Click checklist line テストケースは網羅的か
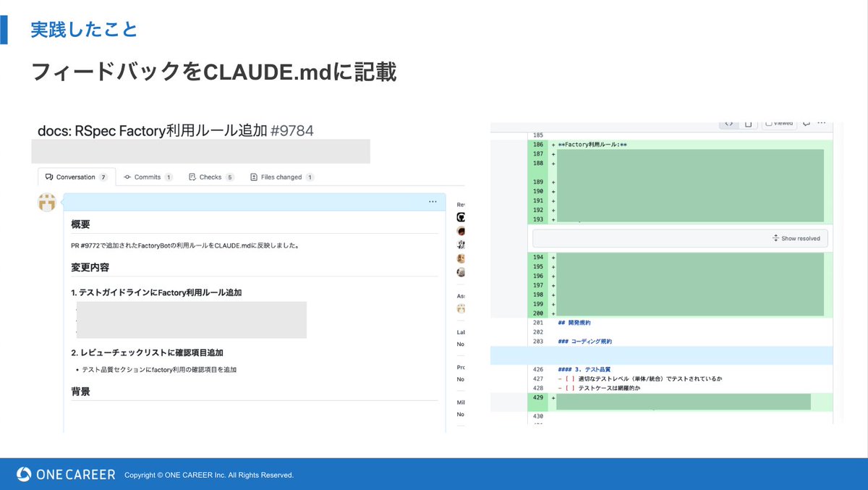Image resolution: width=868 pixels, height=490 pixels. [599, 388]
